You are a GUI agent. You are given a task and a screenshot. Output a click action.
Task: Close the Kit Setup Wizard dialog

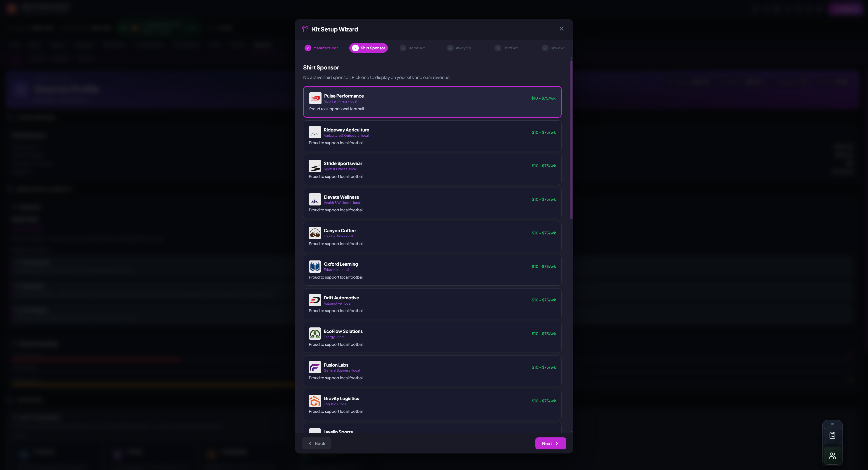(x=561, y=29)
